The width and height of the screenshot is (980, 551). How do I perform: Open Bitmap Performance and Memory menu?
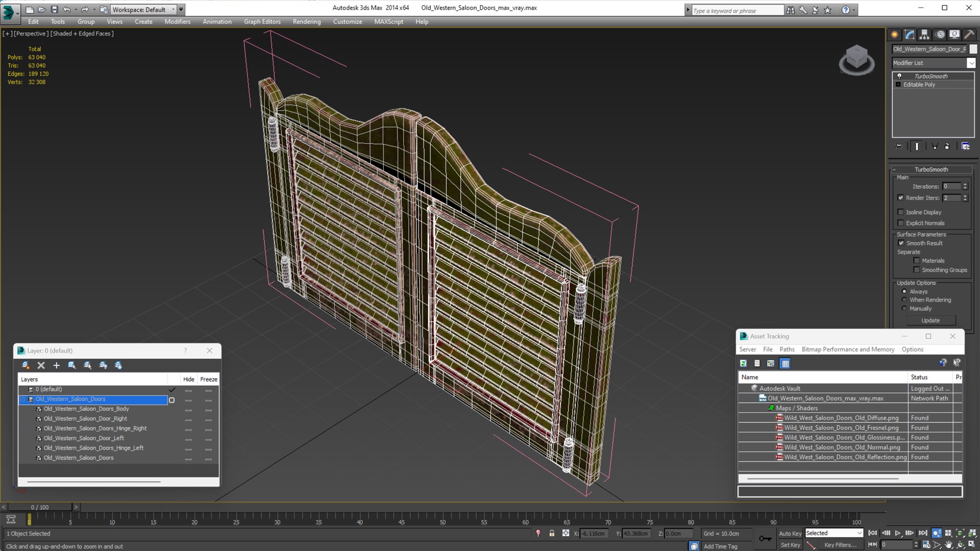(x=848, y=349)
